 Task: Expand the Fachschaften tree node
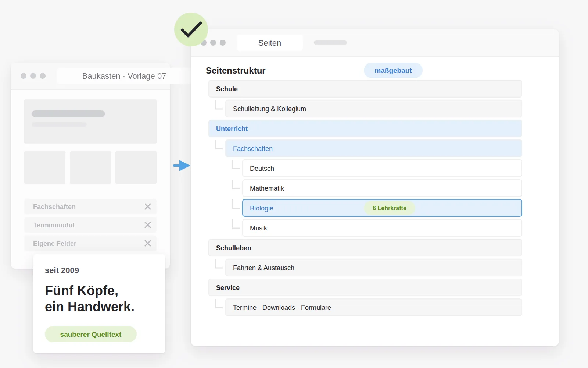click(x=374, y=148)
